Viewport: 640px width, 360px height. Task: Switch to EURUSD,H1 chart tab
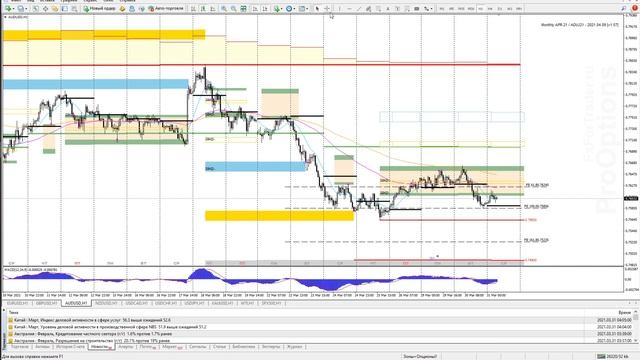[17, 303]
